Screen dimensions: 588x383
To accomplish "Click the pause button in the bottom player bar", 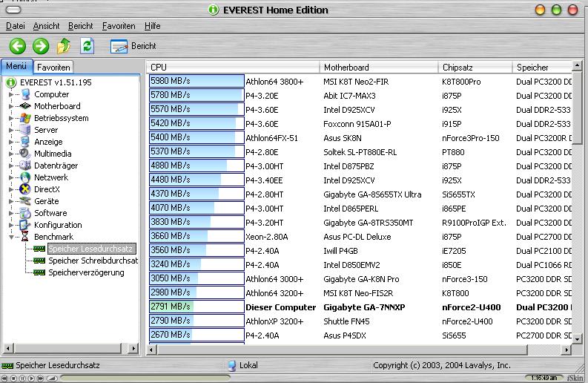I will point(22,379).
